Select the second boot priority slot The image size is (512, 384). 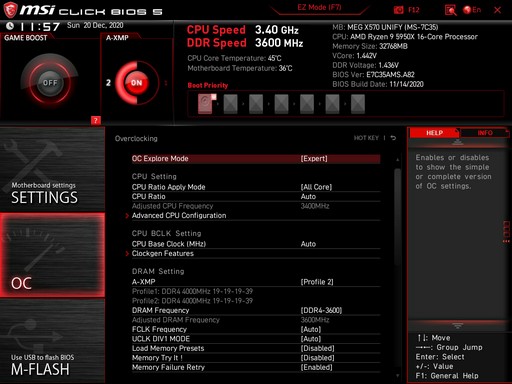click(x=230, y=104)
